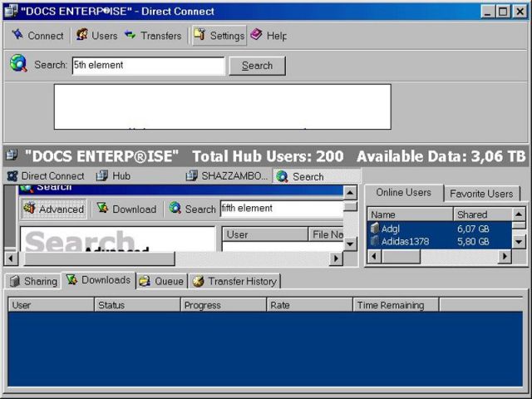Switch to the Hub window tab
The width and height of the screenshot is (532, 399).
[x=113, y=176]
